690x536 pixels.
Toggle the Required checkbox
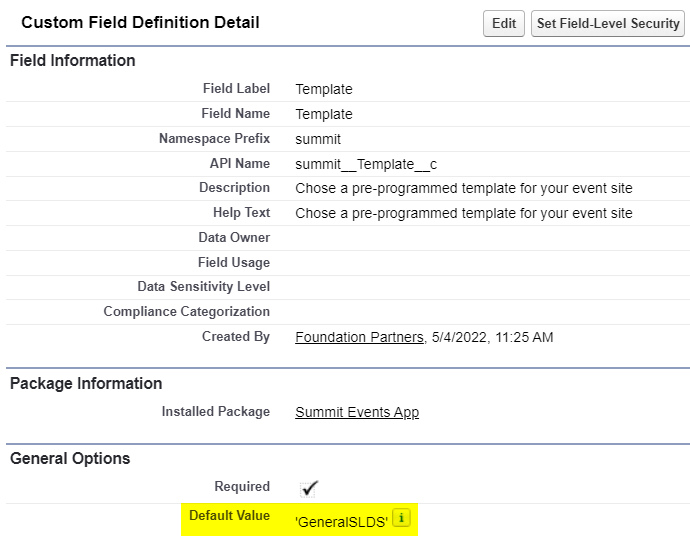click(308, 488)
